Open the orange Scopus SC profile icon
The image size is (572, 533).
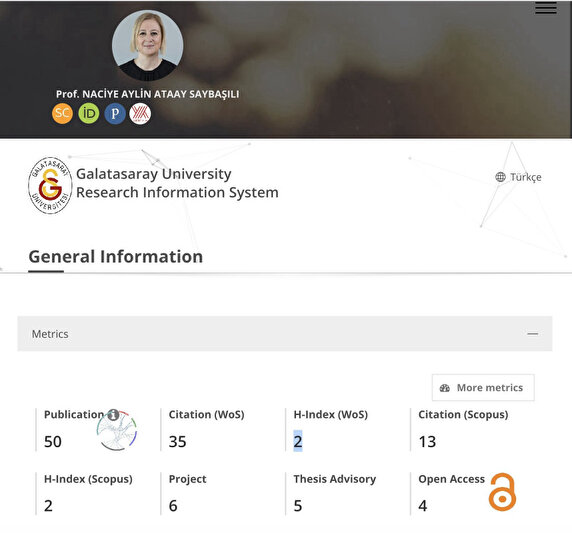coord(62,113)
